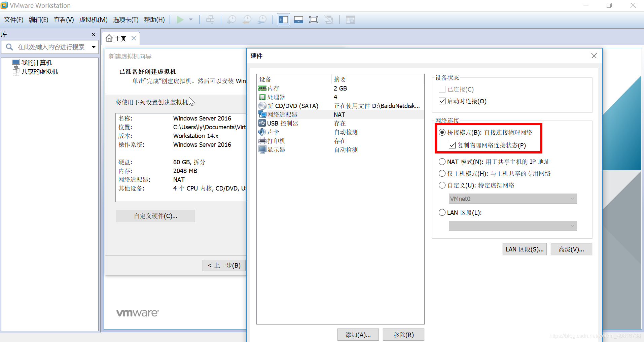Image resolution: width=644 pixels, height=342 pixels.
Task: Select the LAN 区段(L) radio button
Action: (442, 212)
